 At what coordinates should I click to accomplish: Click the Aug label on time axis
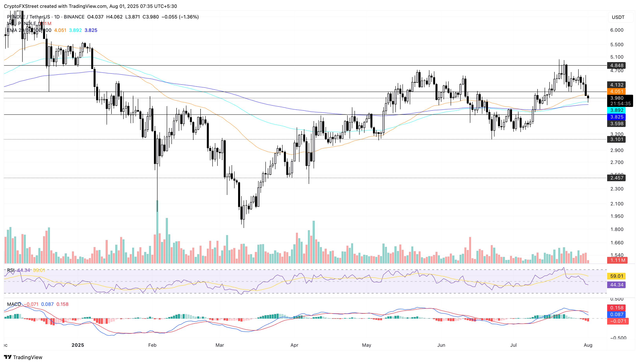point(588,345)
